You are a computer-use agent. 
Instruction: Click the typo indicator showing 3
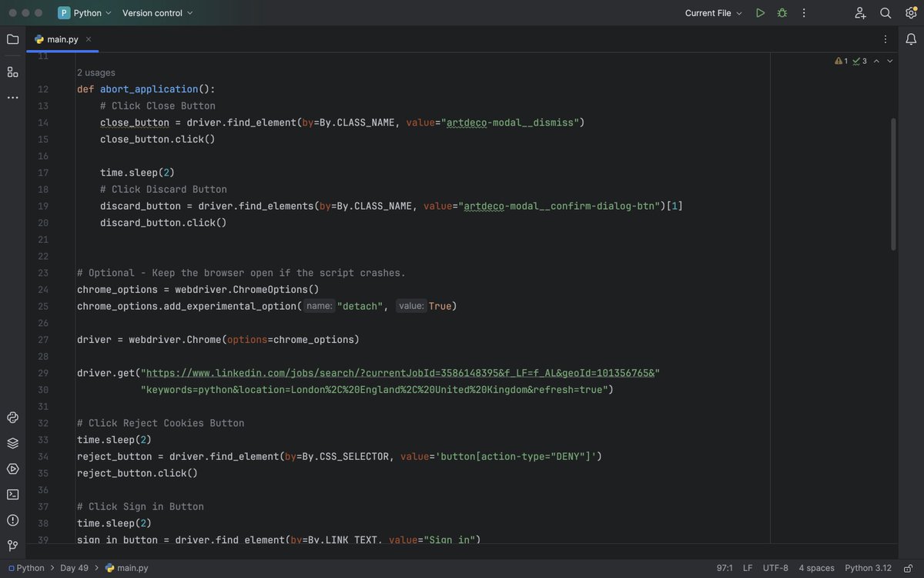click(859, 61)
